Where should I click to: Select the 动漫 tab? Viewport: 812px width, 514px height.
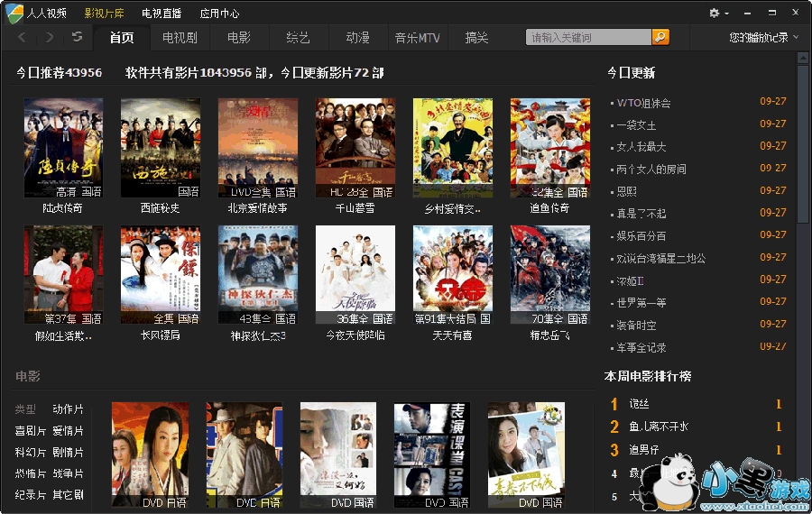[x=357, y=38]
